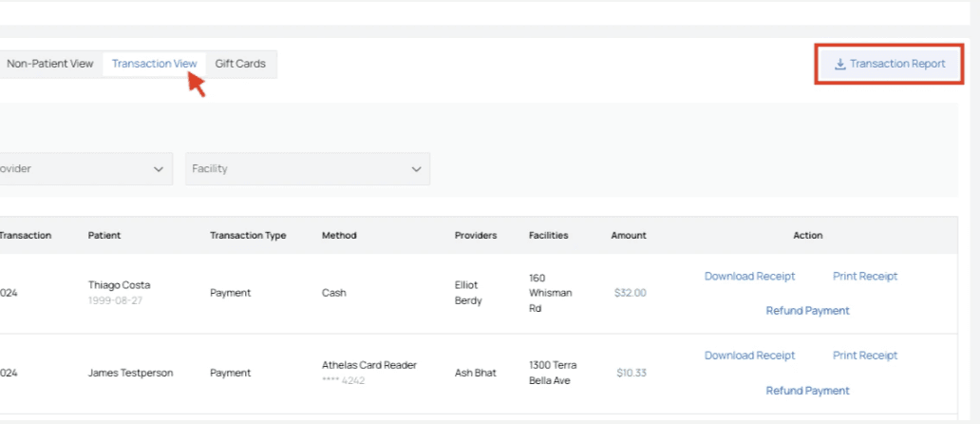
Task: Download Receipt for James Testperson payment
Action: tap(749, 356)
